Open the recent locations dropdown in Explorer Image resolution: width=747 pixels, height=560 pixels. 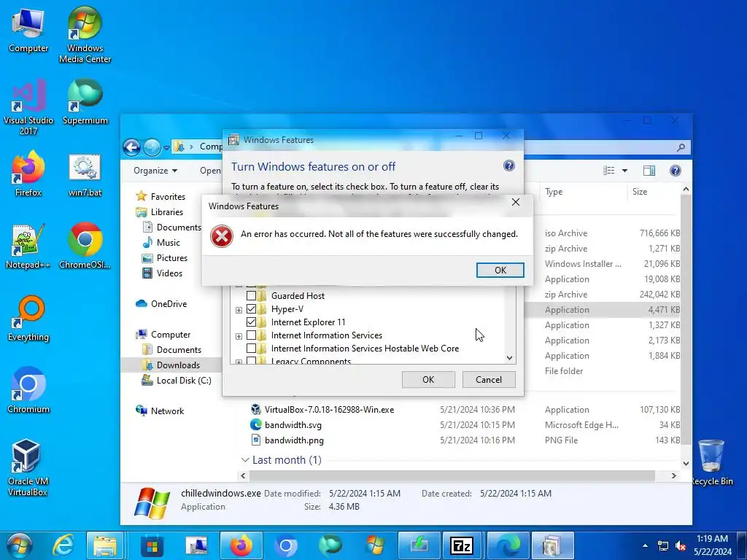pyautogui.click(x=166, y=147)
